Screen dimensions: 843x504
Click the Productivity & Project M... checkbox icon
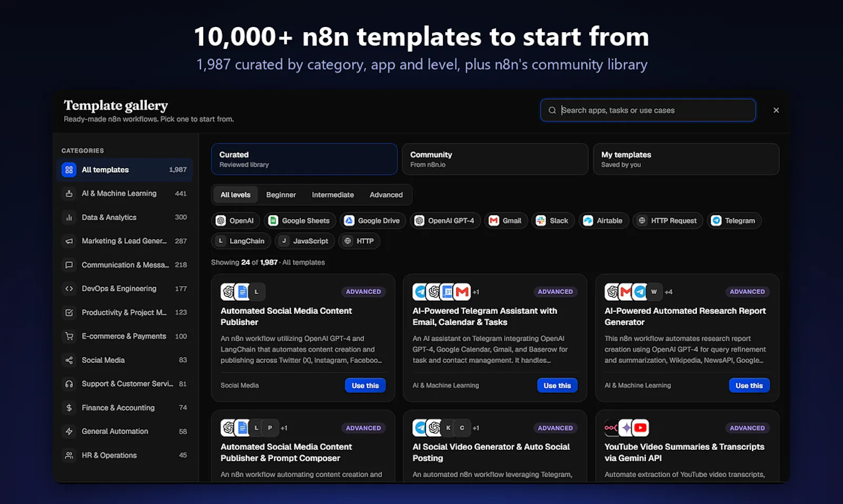click(x=69, y=312)
